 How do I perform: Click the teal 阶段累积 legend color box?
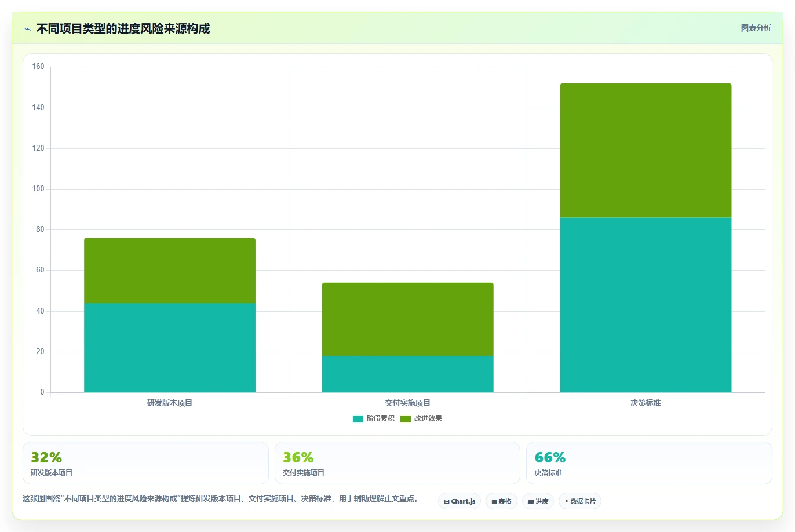(x=358, y=418)
